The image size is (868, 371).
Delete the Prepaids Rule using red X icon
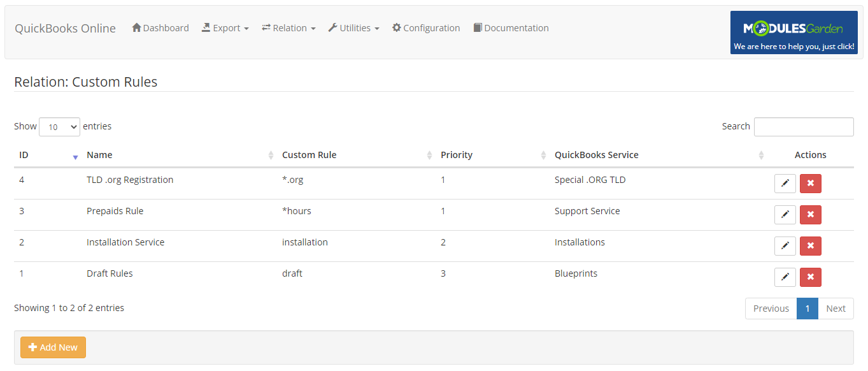(x=810, y=214)
